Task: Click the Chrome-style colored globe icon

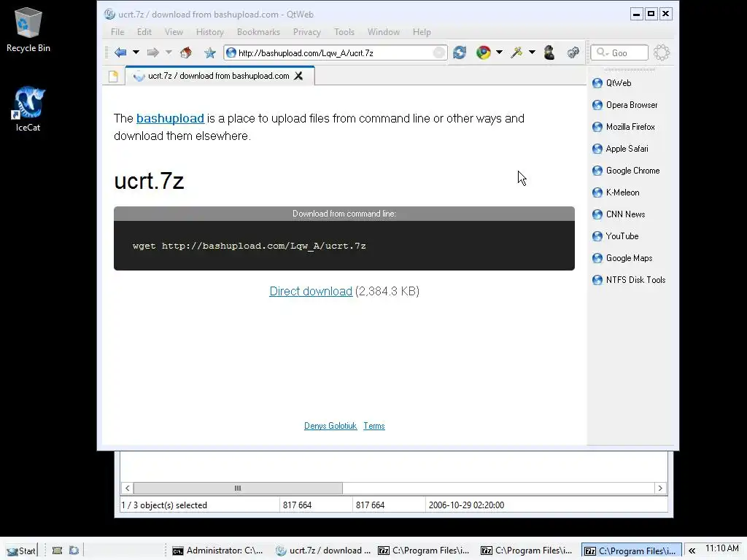Action: point(483,52)
